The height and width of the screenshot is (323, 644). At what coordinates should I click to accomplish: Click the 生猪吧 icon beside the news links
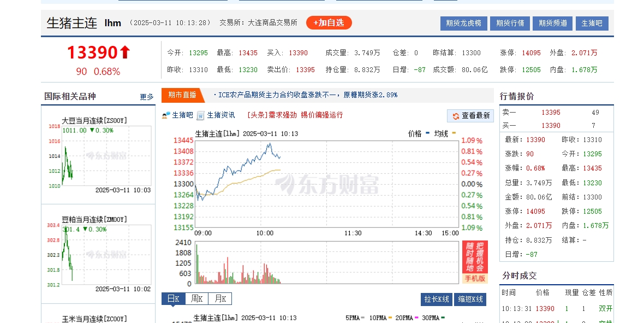(x=166, y=115)
